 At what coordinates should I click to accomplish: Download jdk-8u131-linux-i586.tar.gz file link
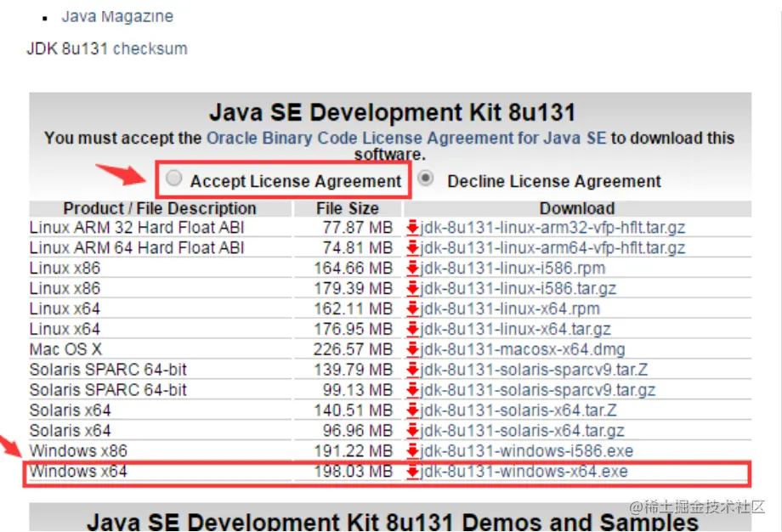(518, 289)
